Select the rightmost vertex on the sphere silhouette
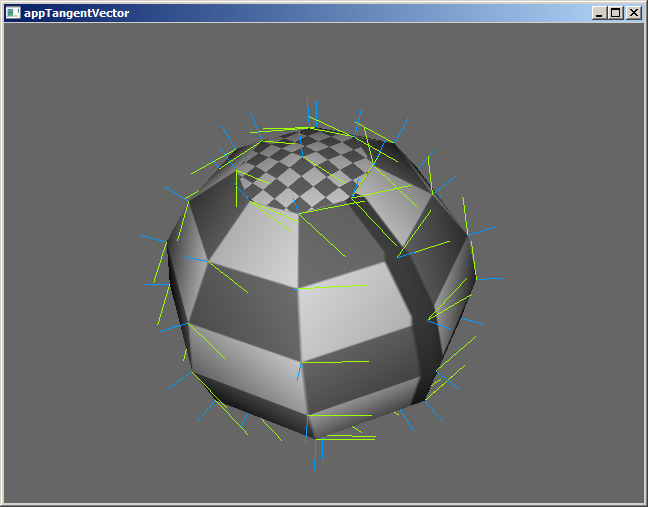The image size is (648, 507). point(475,278)
